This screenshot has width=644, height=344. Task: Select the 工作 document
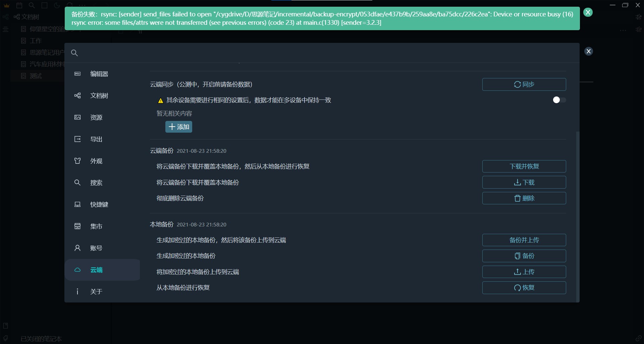click(36, 41)
